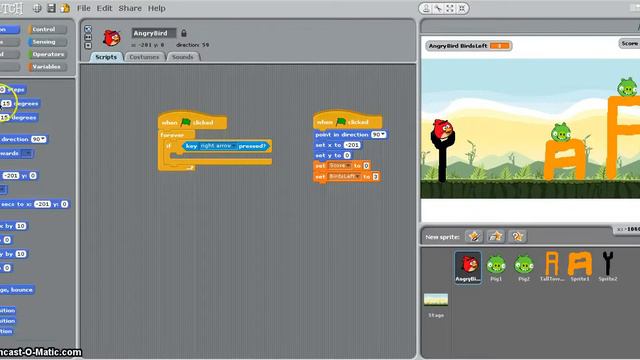Click the -201 value in set x to
The height and width of the screenshot is (360, 640).
tap(351, 145)
